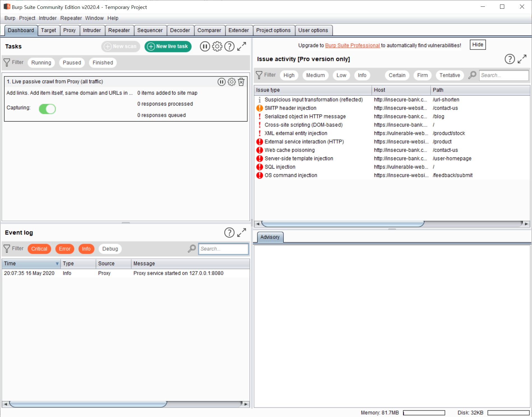The width and height of the screenshot is (532, 417).
Task: Toggle the Critical event log filter
Action: point(39,249)
